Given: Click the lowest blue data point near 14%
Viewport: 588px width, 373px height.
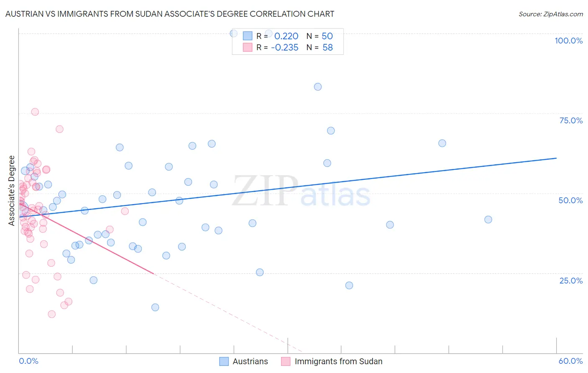Looking at the screenshot, I should [155, 307].
